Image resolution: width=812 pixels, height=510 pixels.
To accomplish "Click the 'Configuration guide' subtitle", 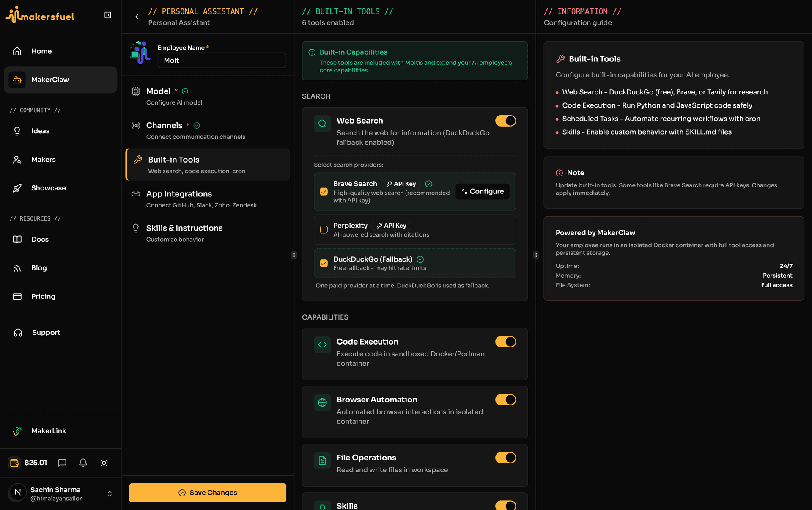I will click(x=578, y=23).
